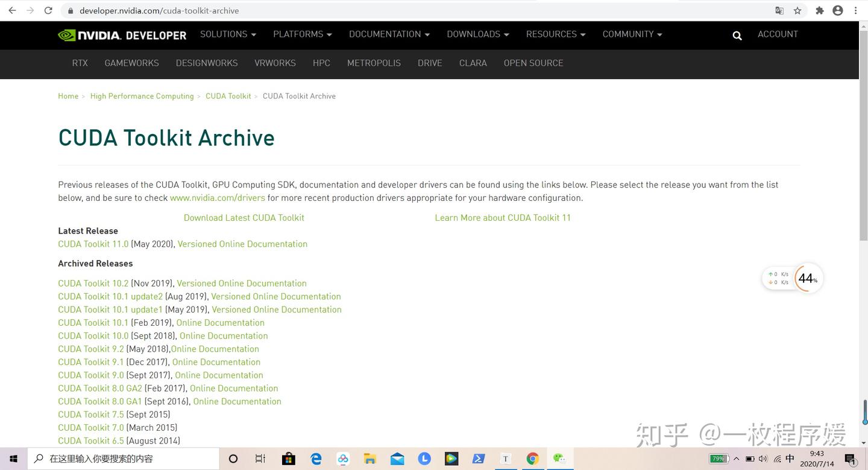
Task: Open the search icon on the navigation bar
Action: click(x=737, y=35)
